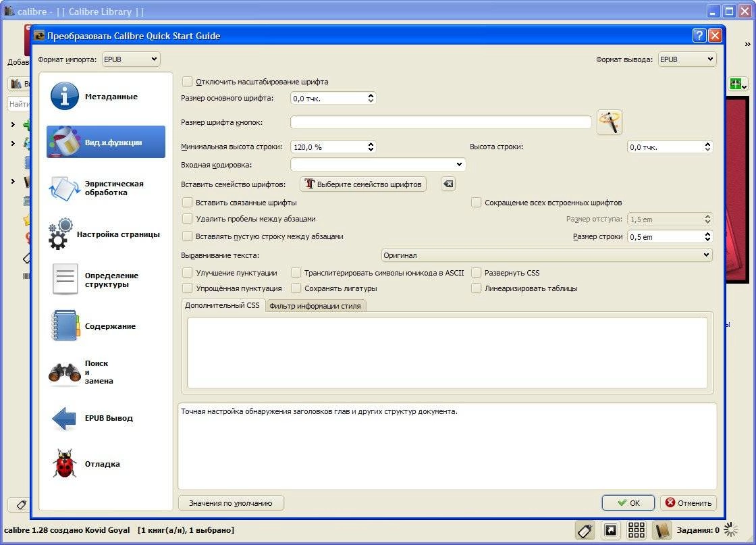Close the conversion dialog
The image size is (756, 545).
[x=715, y=35]
